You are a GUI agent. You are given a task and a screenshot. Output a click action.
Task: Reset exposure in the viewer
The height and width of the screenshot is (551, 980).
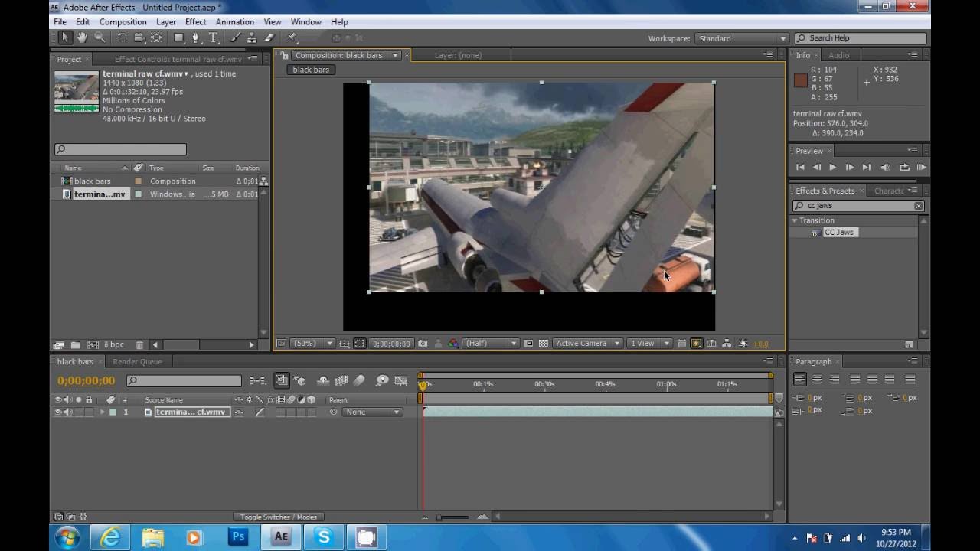pyautogui.click(x=743, y=344)
